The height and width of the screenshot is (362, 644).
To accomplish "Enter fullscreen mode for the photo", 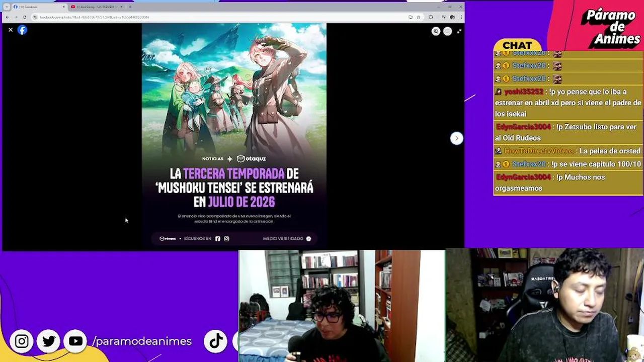I will coord(459,31).
